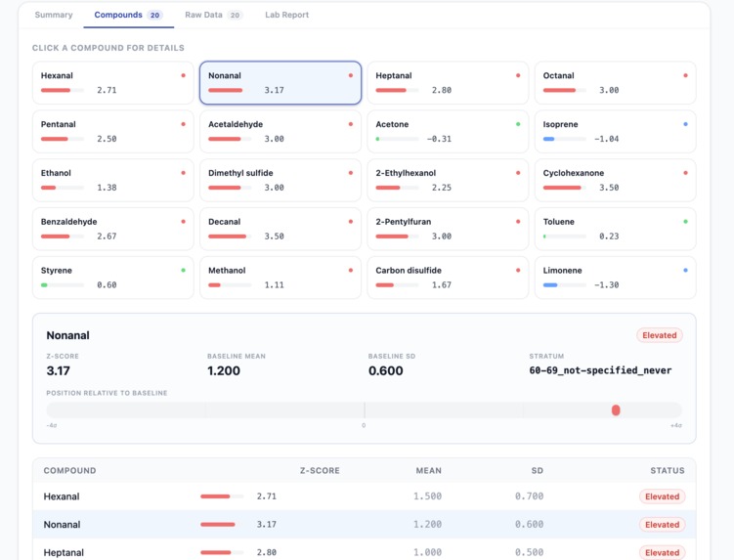Click the baseline mean value 1.200
Viewport: 734px width, 560px height.
point(223,370)
